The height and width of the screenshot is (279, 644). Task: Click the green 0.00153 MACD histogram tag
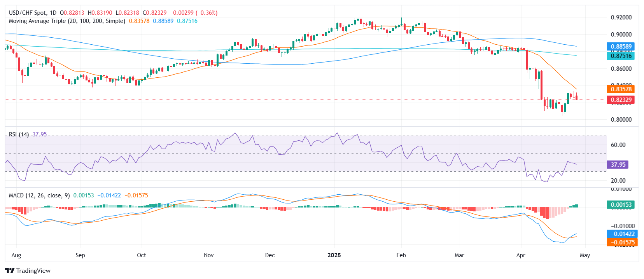621,205
